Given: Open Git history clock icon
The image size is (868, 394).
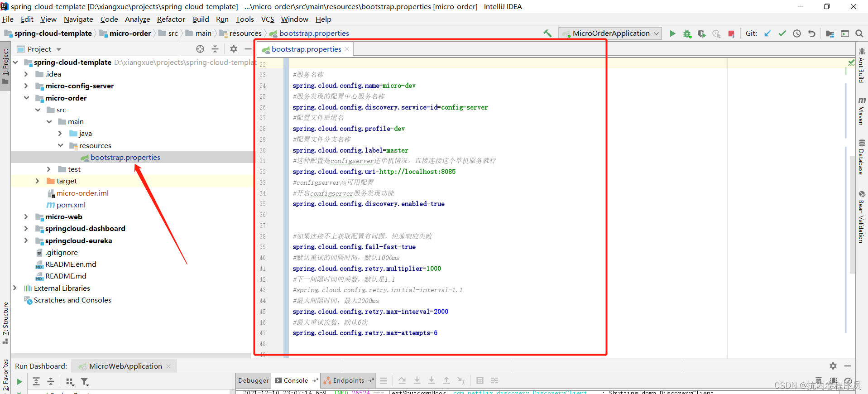Looking at the screenshot, I should tap(797, 34).
